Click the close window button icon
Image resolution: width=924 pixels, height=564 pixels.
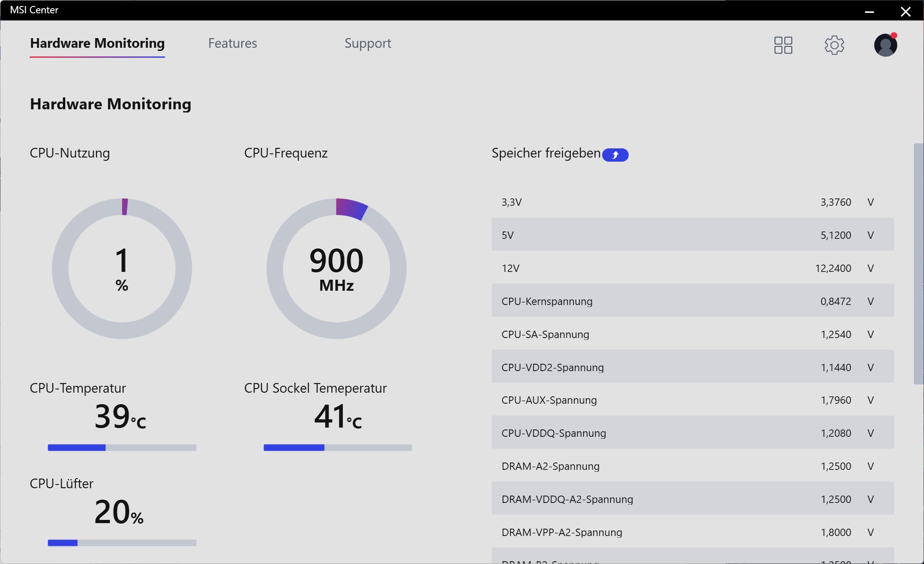pos(908,11)
